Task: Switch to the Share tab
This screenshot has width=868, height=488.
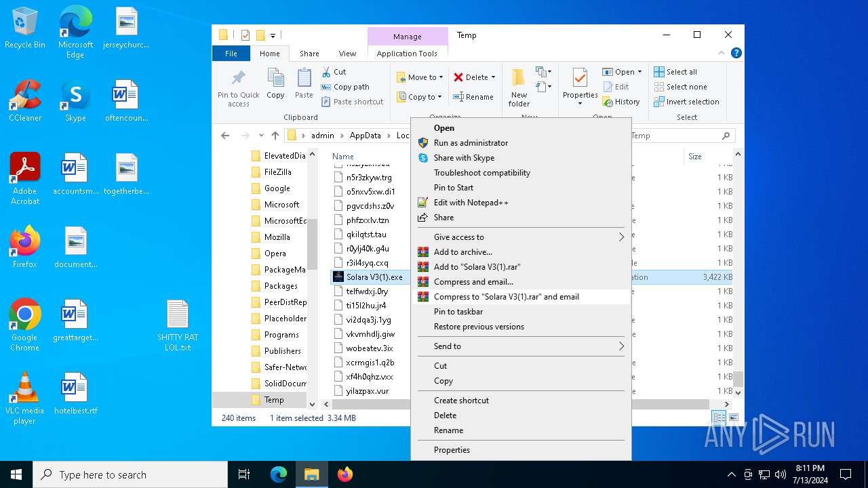Action: coord(309,54)
